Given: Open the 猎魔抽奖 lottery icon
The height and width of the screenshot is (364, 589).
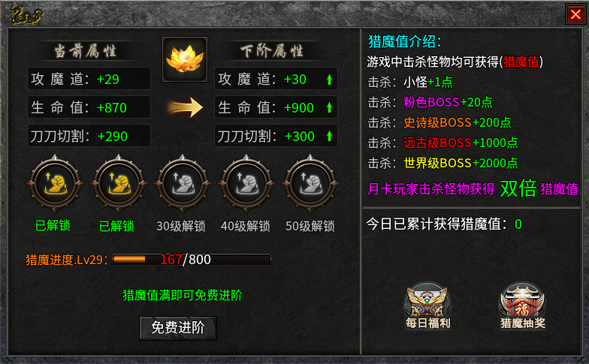Looking at the screenshot, I should [523, 306].
